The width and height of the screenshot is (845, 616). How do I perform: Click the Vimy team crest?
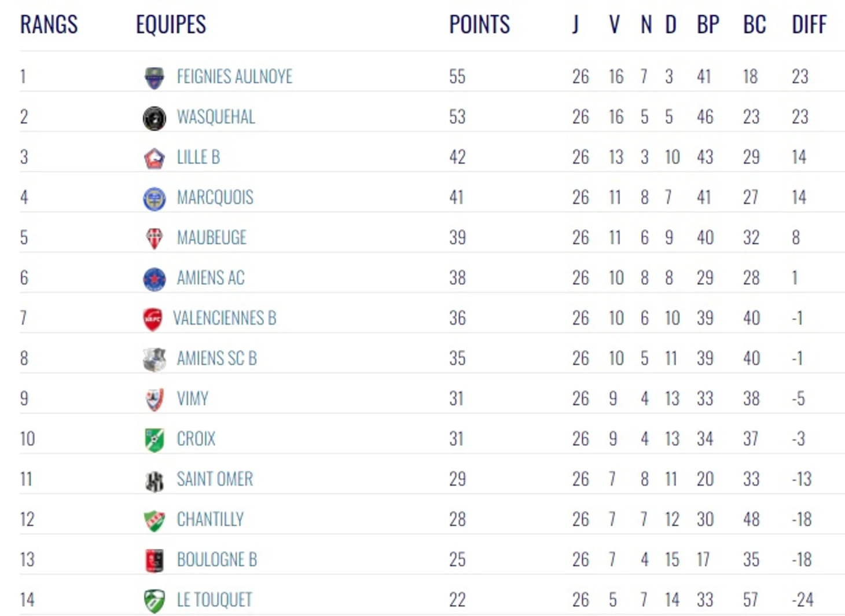coord(154,399)
